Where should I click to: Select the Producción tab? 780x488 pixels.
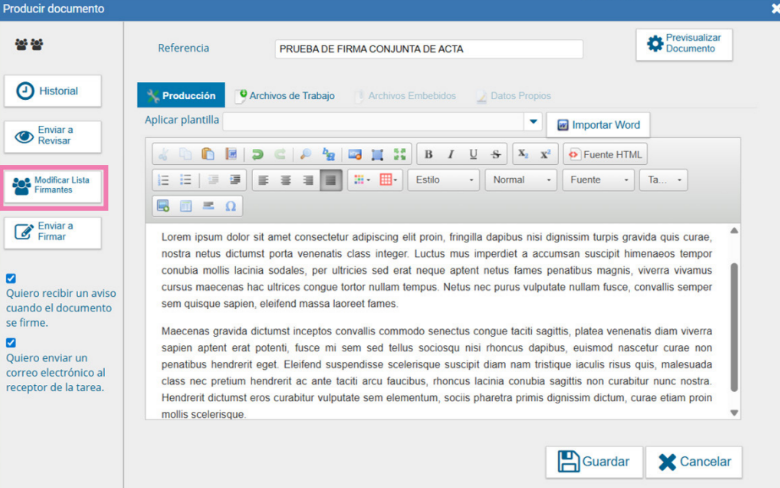pos(181,96)
